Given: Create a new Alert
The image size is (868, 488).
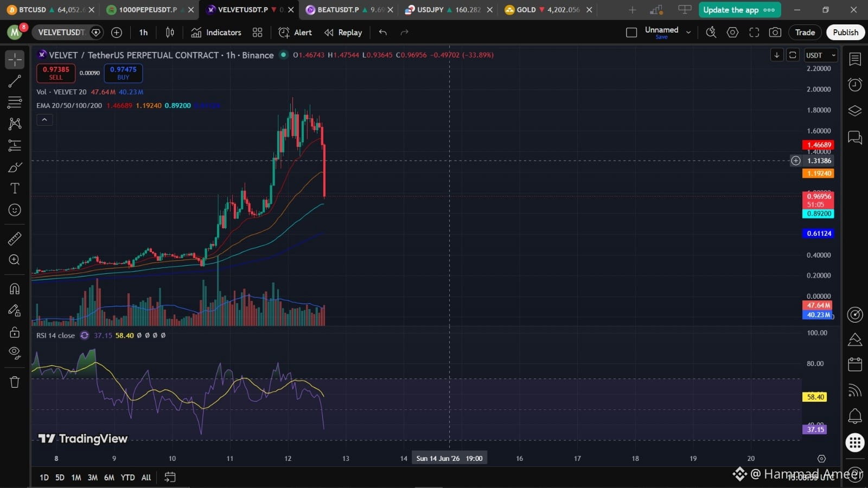Looking at the screenshot, I should click(x=295, y=33).
